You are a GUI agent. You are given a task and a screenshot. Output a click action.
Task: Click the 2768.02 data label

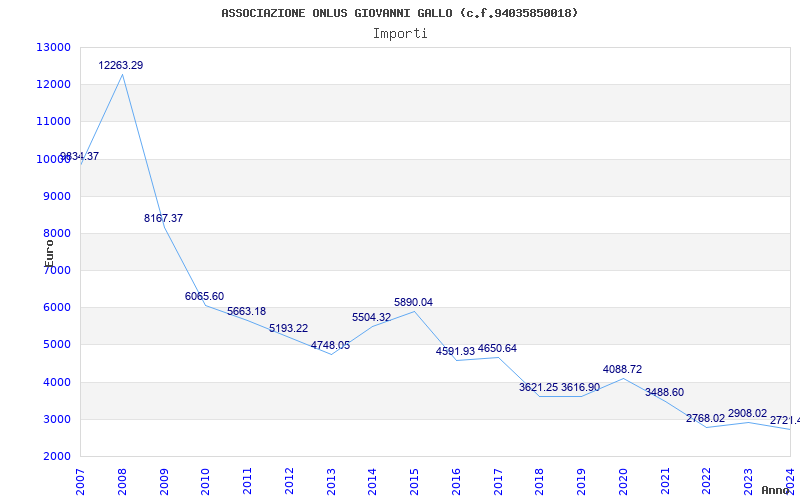[706, 418]
